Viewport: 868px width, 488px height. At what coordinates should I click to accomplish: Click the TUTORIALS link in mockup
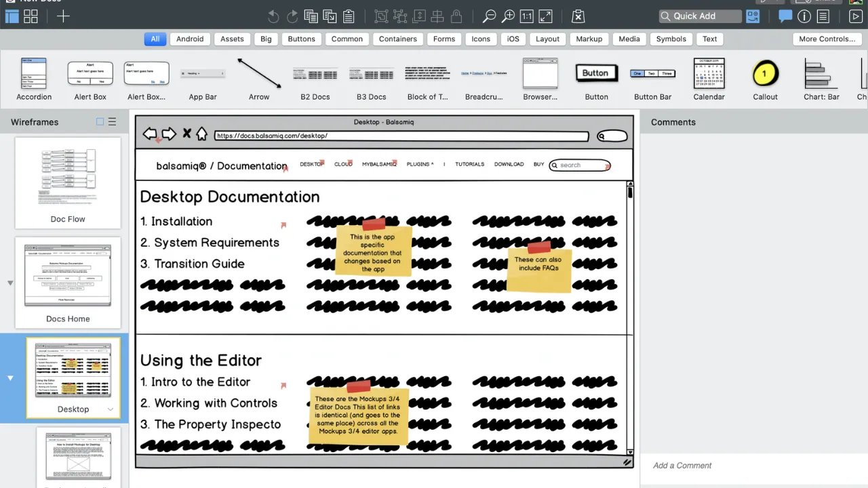(470, 164)
